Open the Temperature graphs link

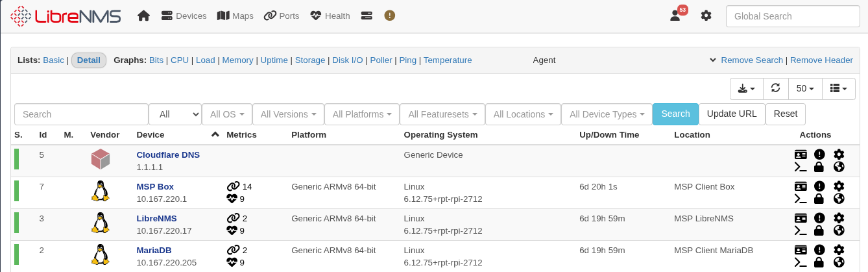[448, 60]
